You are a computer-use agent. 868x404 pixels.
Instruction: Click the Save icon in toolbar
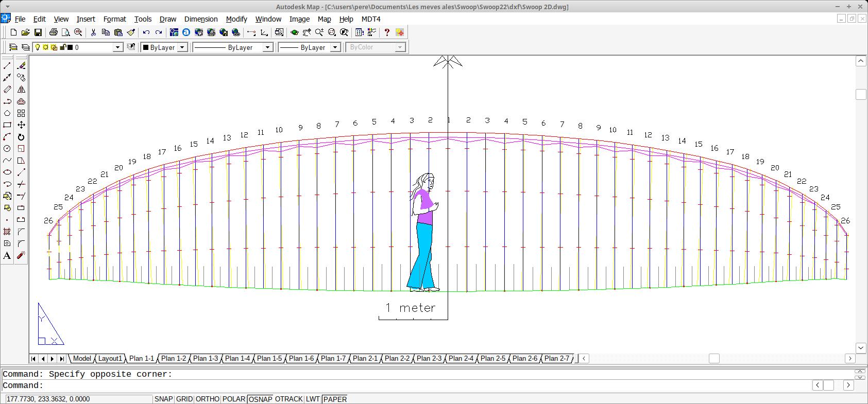coord(38,32)
